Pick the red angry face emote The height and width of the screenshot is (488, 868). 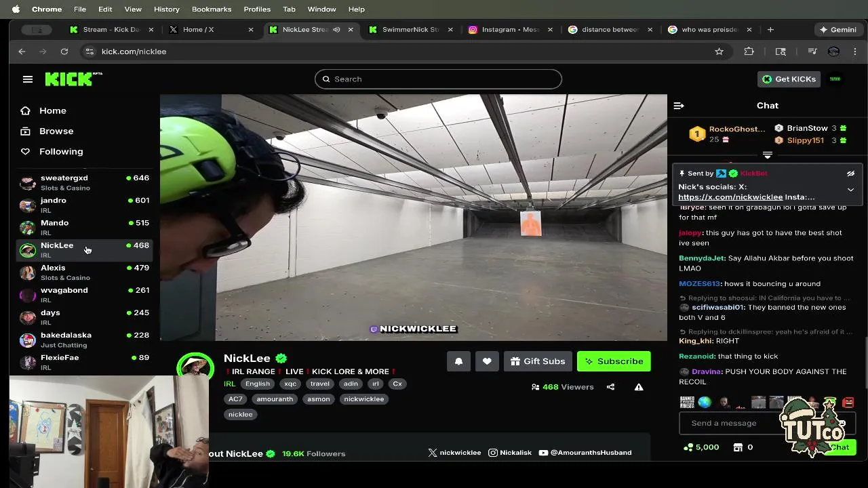click(848, 403)
